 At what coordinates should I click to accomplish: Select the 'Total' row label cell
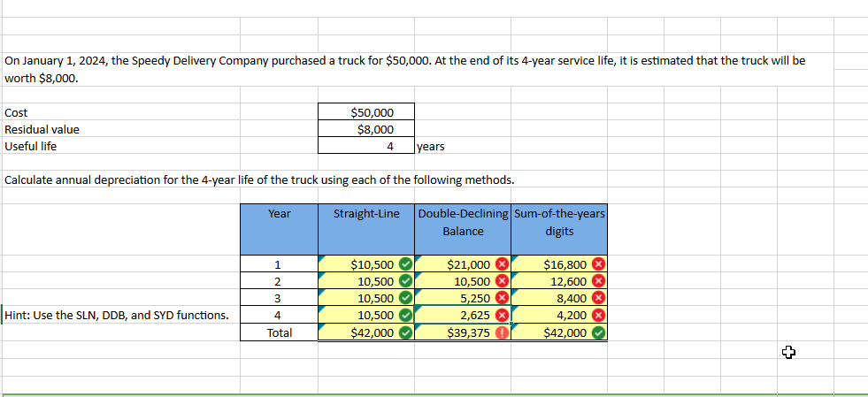pos(279,332)
